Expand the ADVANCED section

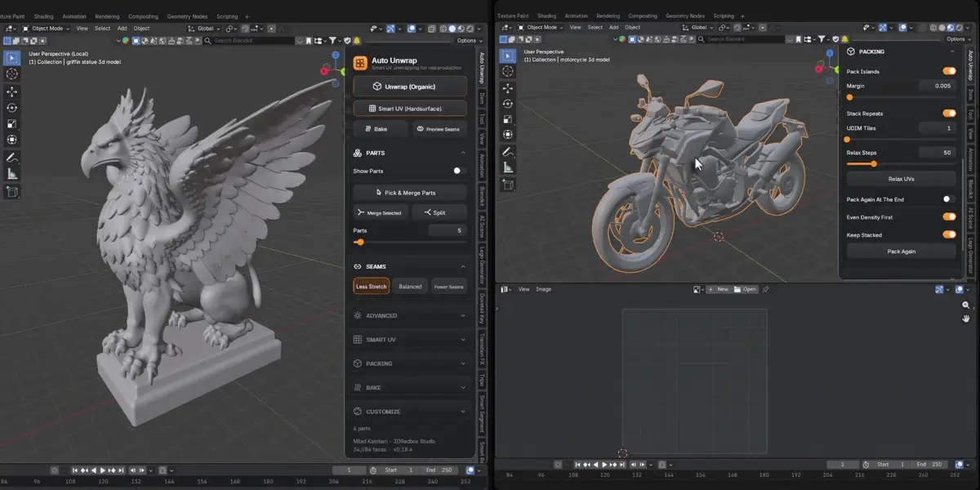pyautogui.click(x=410, y=315)
